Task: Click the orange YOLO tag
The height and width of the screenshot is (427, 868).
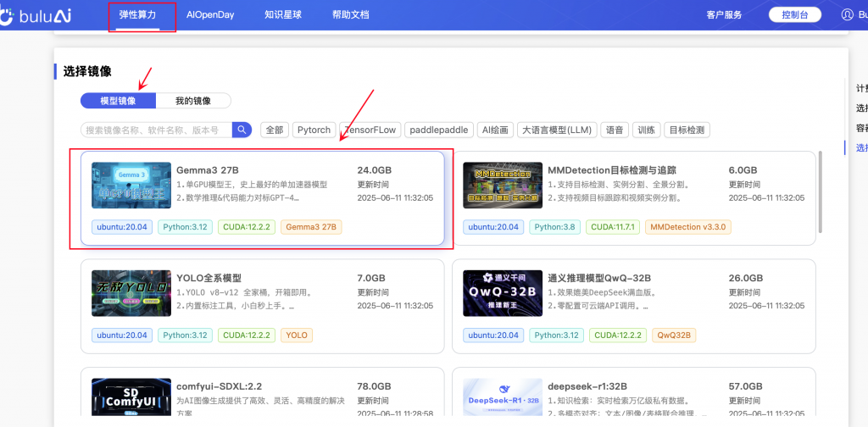Action: (x=297, y=335)
